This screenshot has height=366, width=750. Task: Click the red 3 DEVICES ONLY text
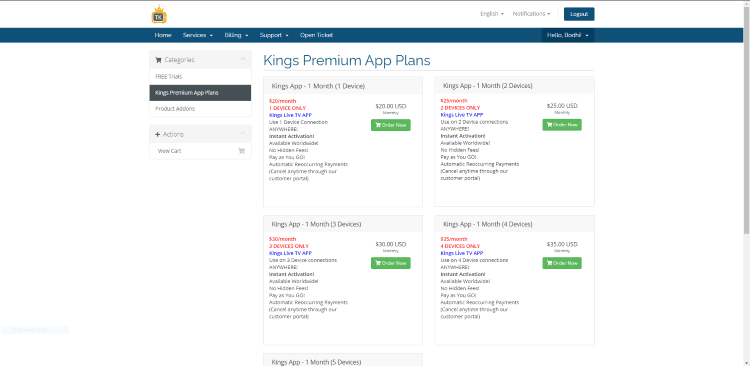[x=289, y=246]
